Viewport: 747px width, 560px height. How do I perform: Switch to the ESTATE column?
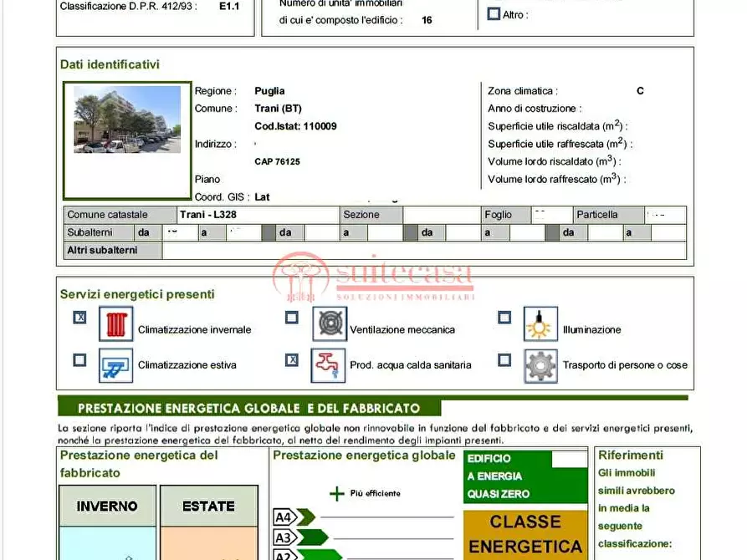tap(208, 506)
